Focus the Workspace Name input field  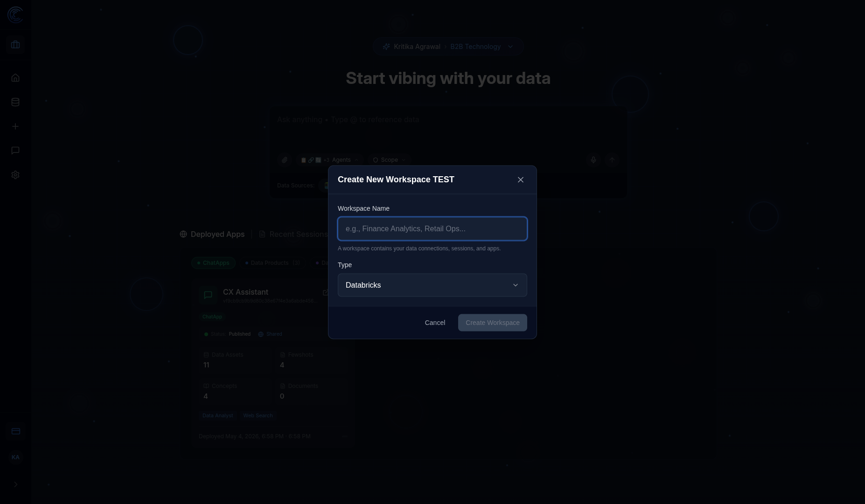432,229
